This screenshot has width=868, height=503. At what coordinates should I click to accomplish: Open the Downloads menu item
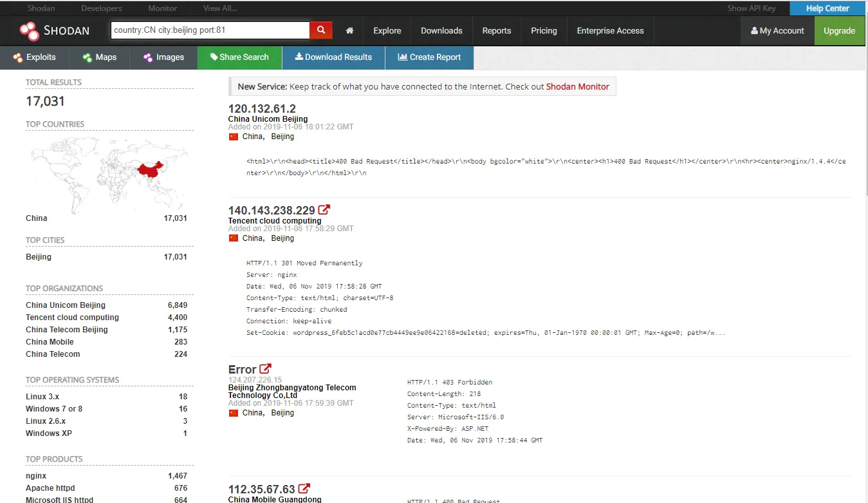tap(441, 31)
